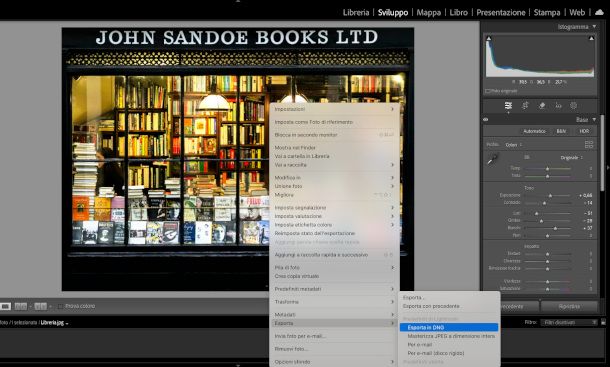This screenshot has width=610, height=367.
Task: Expand Unione foto submenu
Action: click(x=334, y=186)
